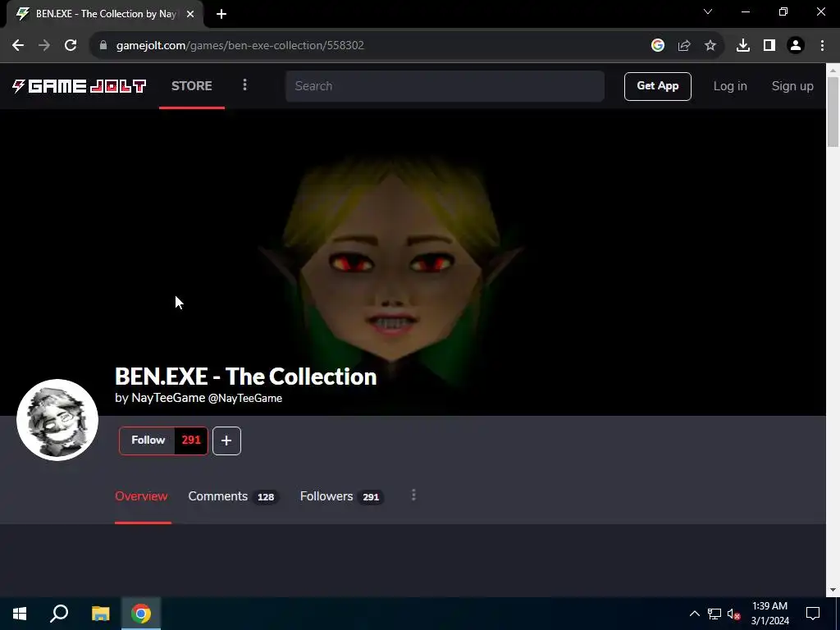Image resolution: width=840 pixels, height=630 pixels.
Task: Select the BEN.EXE - The Collection browser tab
Action: [105, 14]
